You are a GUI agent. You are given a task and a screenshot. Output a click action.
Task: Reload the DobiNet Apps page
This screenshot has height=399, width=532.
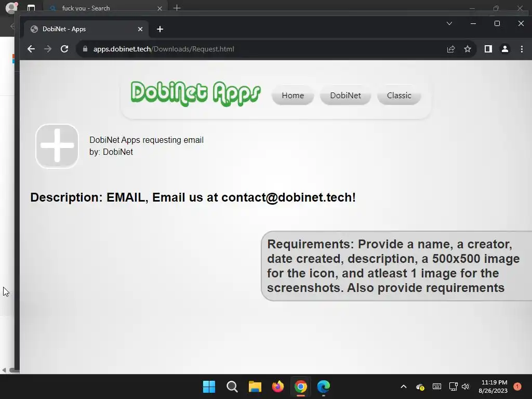click(x=64, y=49)
